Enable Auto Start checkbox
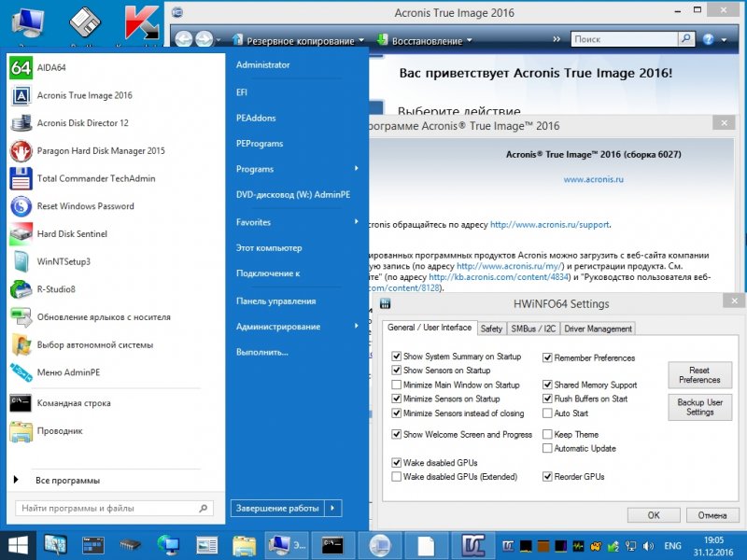Image resolution: width=747 pixels, height=560 pixels. [x=547, y=413]
